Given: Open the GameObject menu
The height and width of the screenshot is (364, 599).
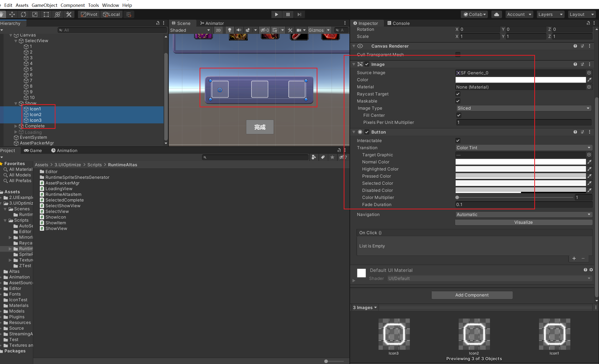Looking at the screenshot, I should [45, 5].
